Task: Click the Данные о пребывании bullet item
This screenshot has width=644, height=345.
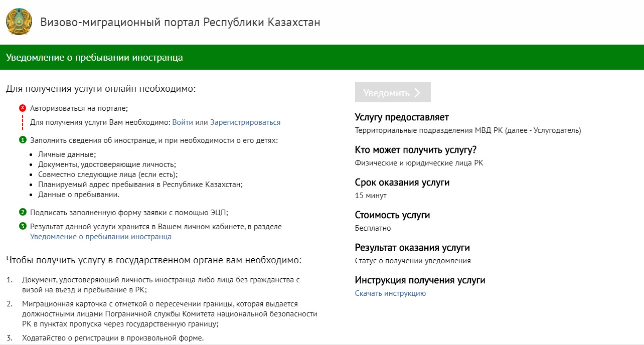Action: [x=79, y=195]
